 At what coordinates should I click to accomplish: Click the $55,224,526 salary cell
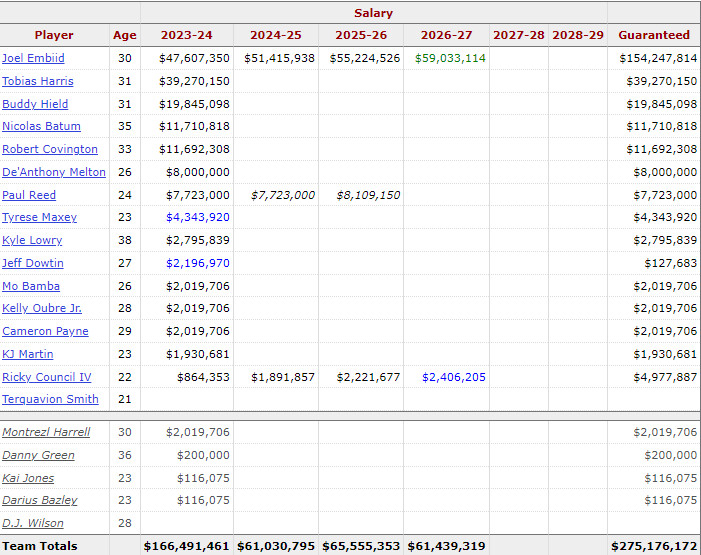[365, 58]
